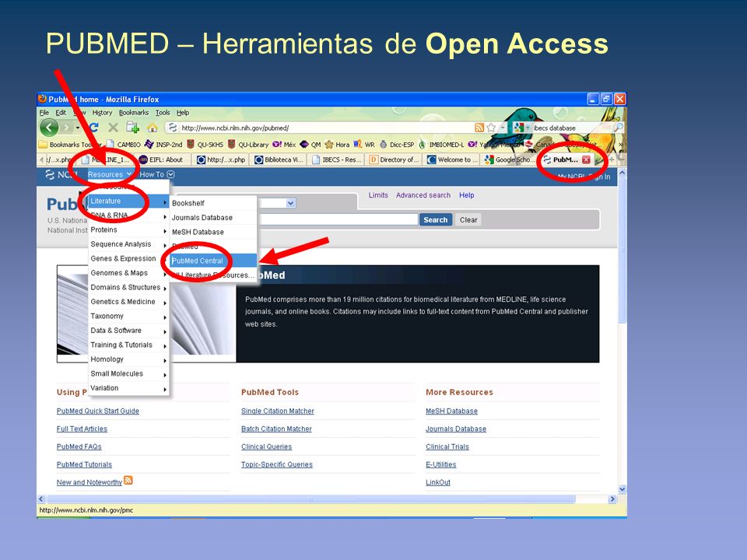Click the vertical scrollbar down arrow
Image resolution: width=747 pixels, height=560 pixels.
tap(622, 489)
